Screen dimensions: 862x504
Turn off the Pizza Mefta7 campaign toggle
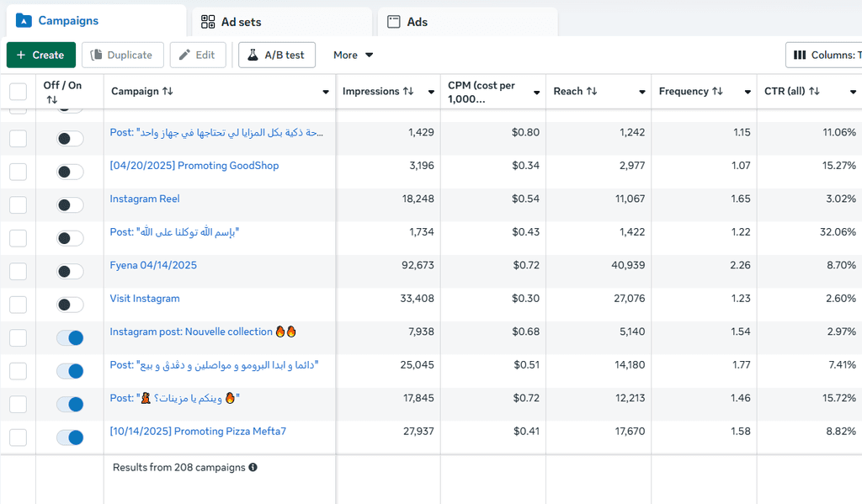pyautogui.click(x=70, y=438)
